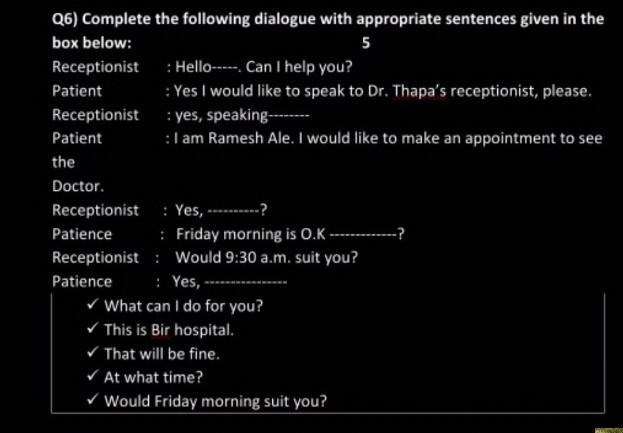Screen dimensions: 623x433
Task: Click the checkmark before 'That will be fine.'
Action: click(x=92, y=353)
